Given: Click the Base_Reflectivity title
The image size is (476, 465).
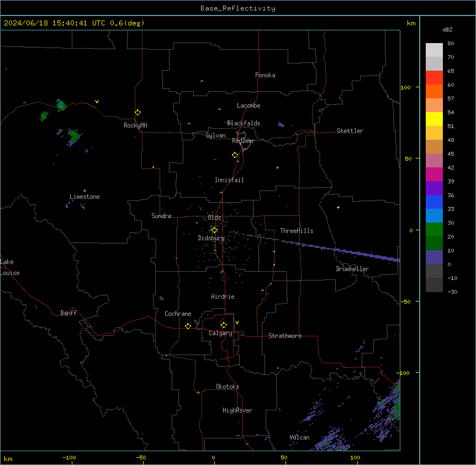Looking at the screenshot, I should tap(238, 8).
